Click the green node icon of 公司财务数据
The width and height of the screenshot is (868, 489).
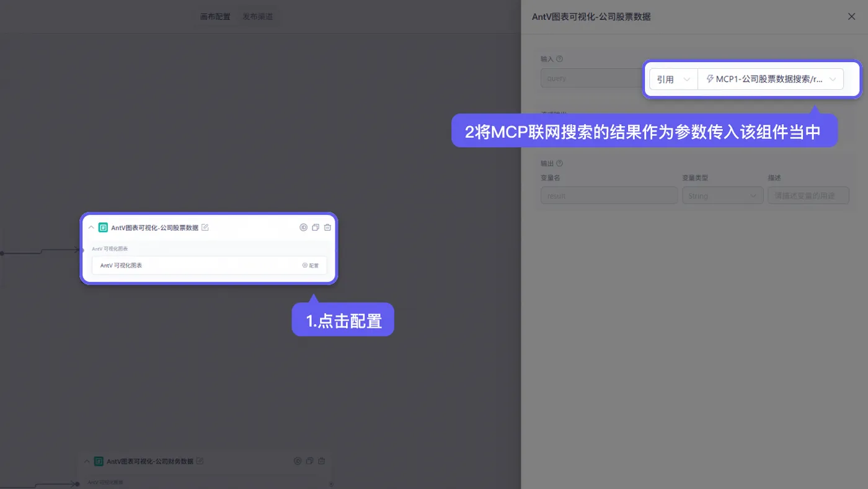(x=99, y=461)
